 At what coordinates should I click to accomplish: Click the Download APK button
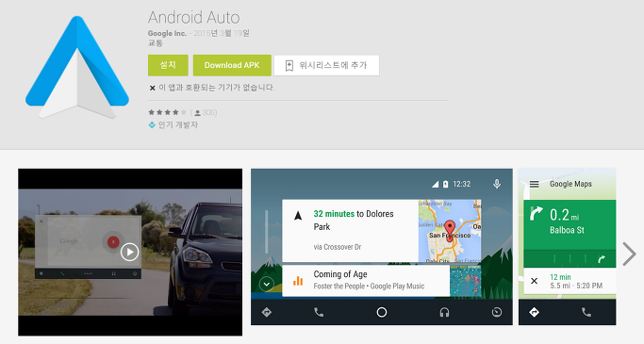pos(232,65)
